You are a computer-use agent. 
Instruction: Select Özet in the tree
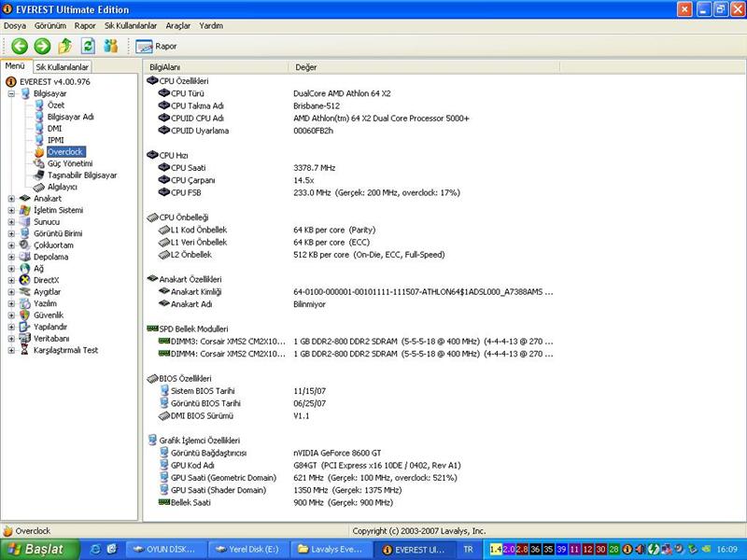coord(56,105)
